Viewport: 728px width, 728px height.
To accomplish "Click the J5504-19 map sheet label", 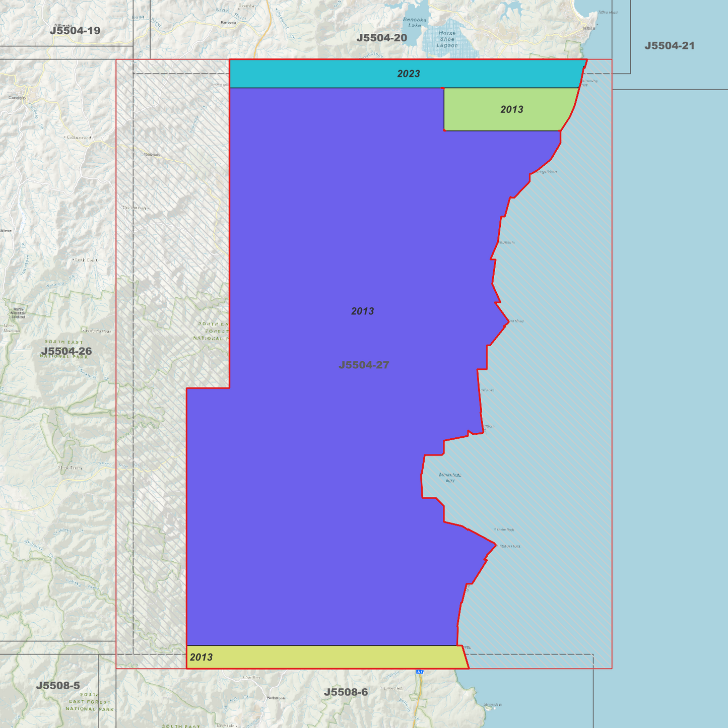I will pos(75,31).
